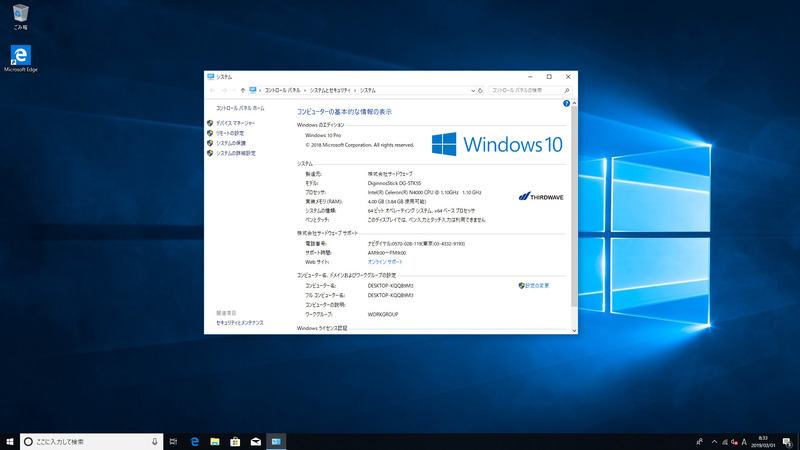Open デバイス マネージャー from the sidebar
The width and height of the screenshot is (800, 450).
(235, 123)
